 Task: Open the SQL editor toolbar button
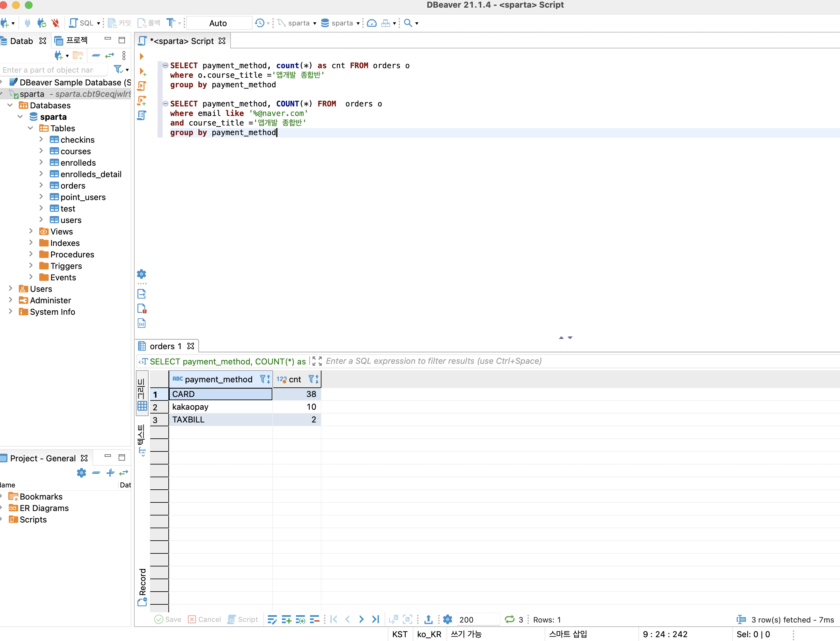81,23
